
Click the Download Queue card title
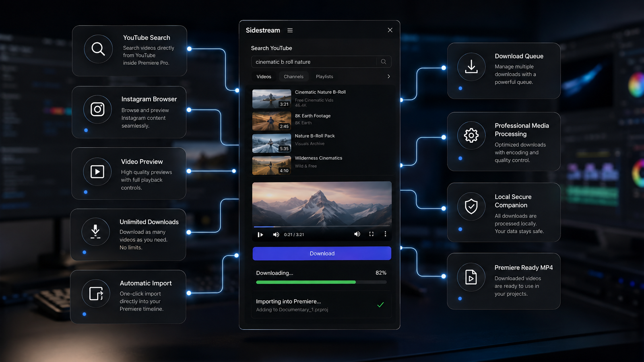[x=519, y=56]
